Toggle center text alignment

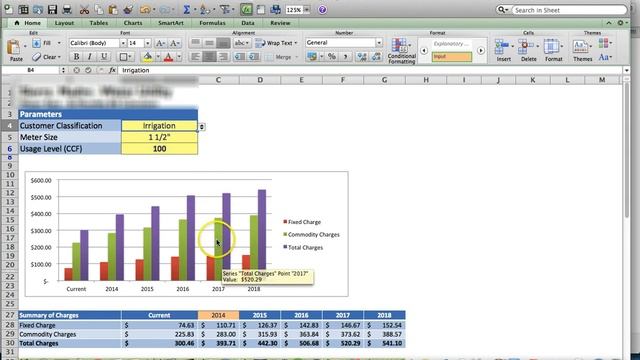(209, 57)
